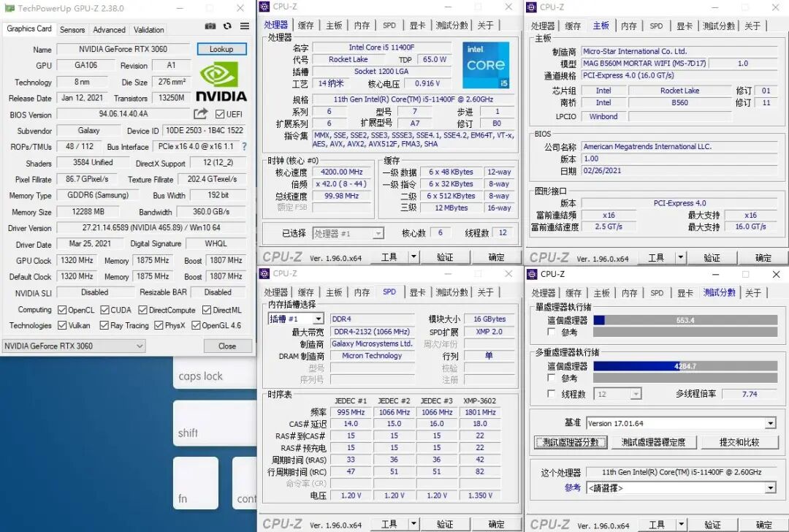Expand the 工具 arrow in the SPD window
Screen dimensions: 789x532
click(x=413, y=524)
